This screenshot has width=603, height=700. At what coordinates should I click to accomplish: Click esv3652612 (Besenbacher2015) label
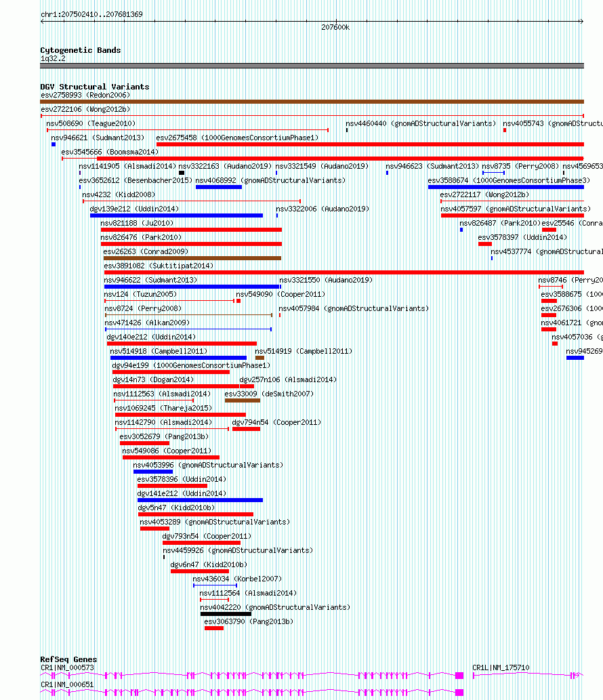click(136, 181)
